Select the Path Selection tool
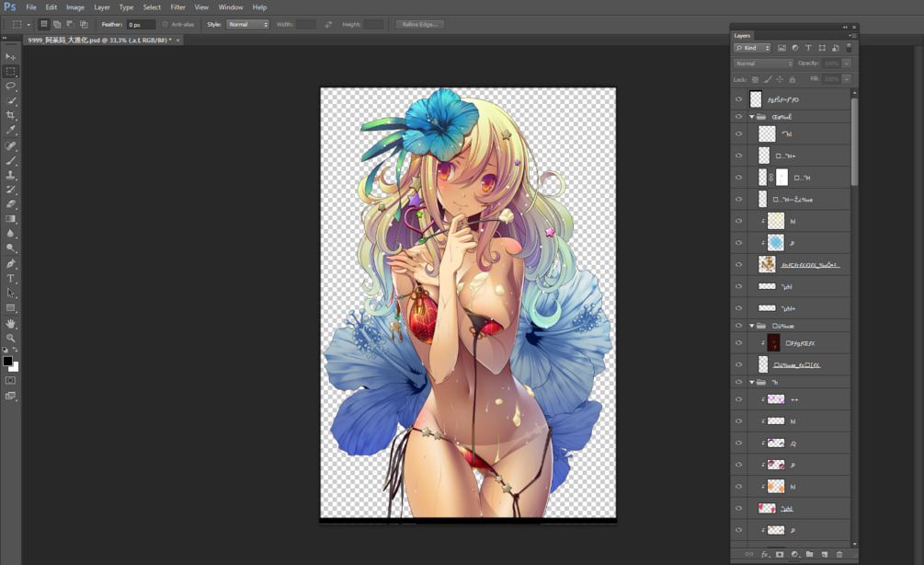This screenshot has width=924, height=565. pyautogui.click(x=11, y=294)
